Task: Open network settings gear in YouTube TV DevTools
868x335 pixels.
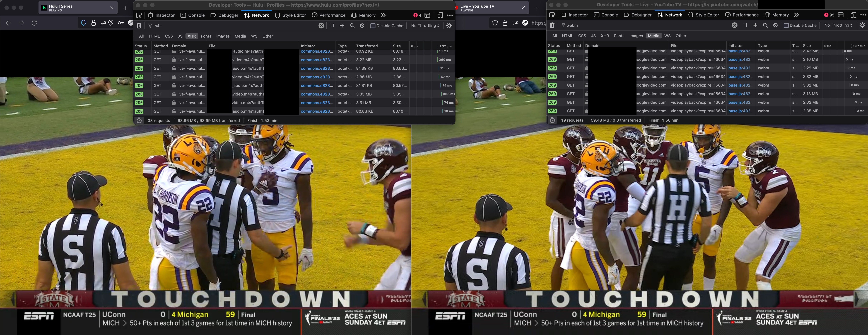Action: (862, 25)
